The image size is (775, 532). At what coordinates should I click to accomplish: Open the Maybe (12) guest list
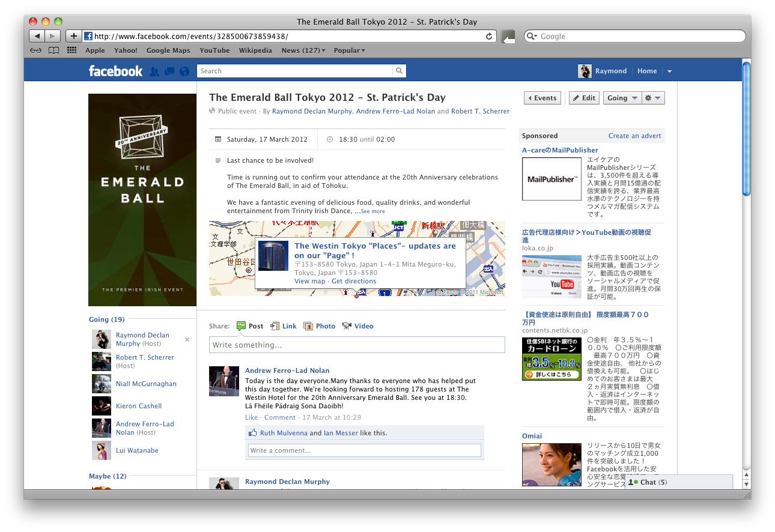108,476
